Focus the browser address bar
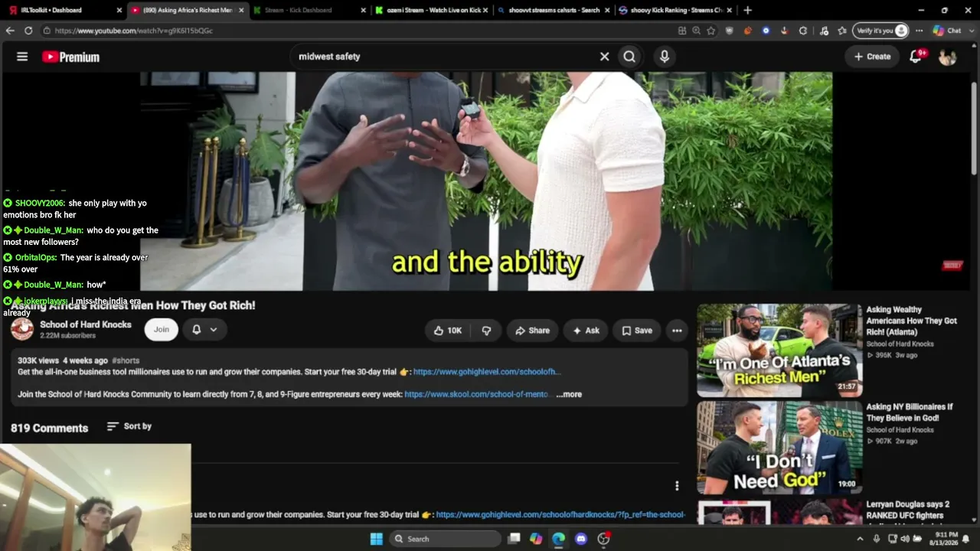 (x=360, y=31)
